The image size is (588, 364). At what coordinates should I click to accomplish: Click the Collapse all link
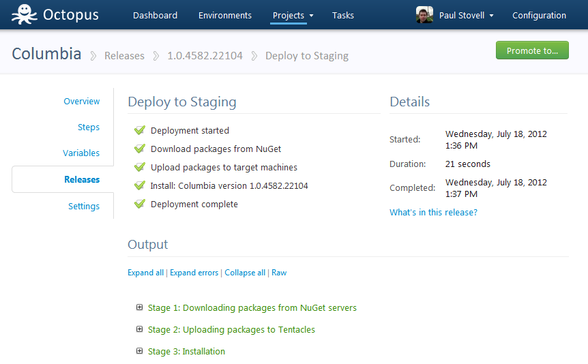pos(245,273)
